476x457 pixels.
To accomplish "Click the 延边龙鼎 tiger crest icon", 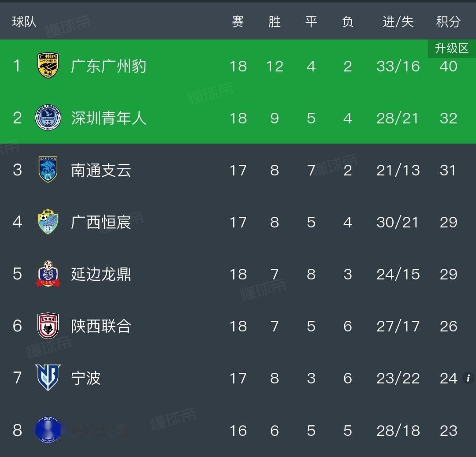I will tap(48, 274).
